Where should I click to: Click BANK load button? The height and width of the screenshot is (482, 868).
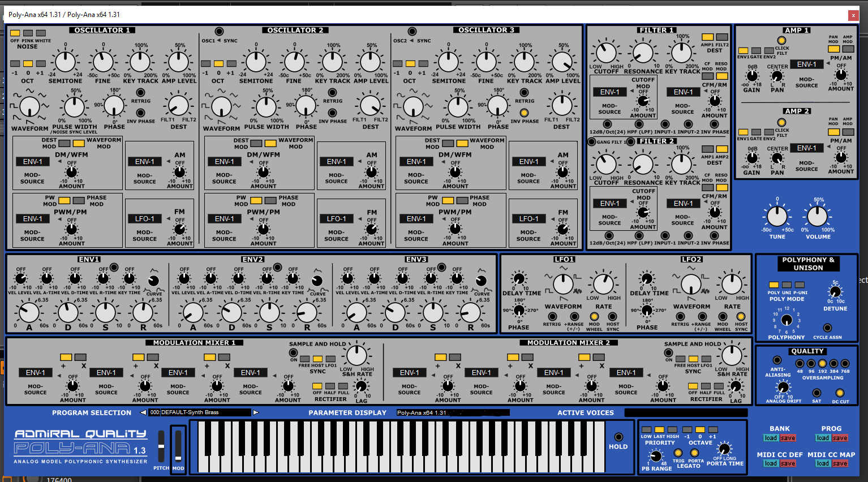(x=771, y=438)
